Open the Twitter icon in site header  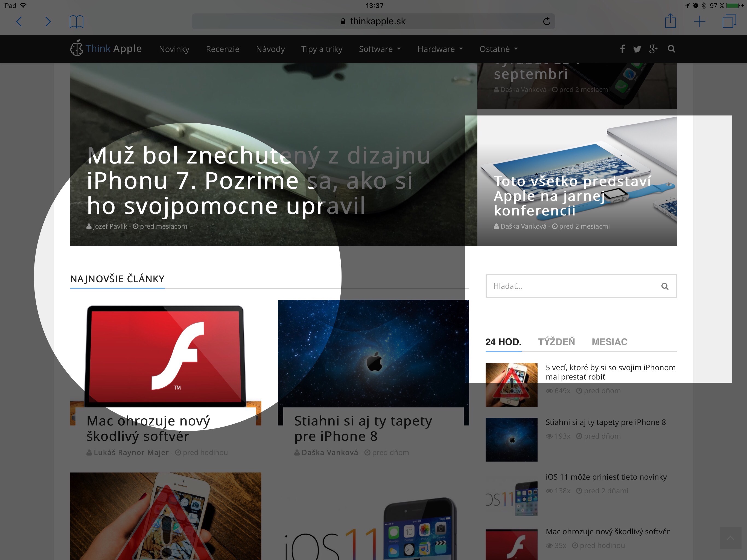(x=637, y=49)
